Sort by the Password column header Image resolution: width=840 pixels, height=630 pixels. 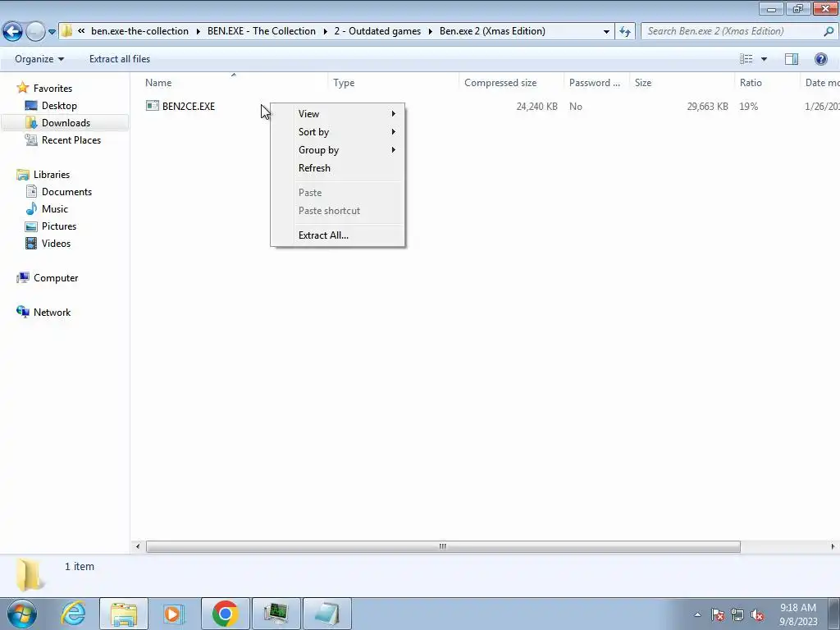point(594,83)
